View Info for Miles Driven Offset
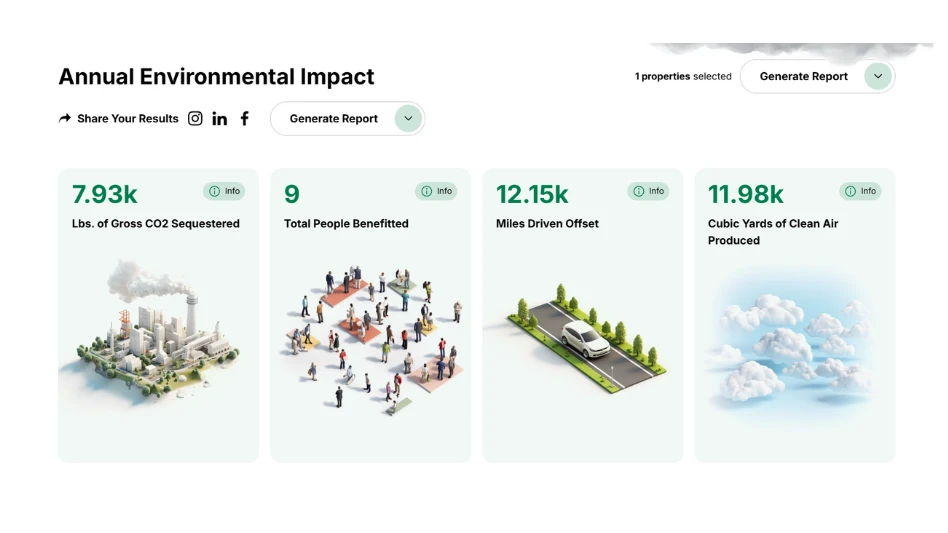Image resolution: width=948 pixels, height=533 pixels. pos(648,191)
